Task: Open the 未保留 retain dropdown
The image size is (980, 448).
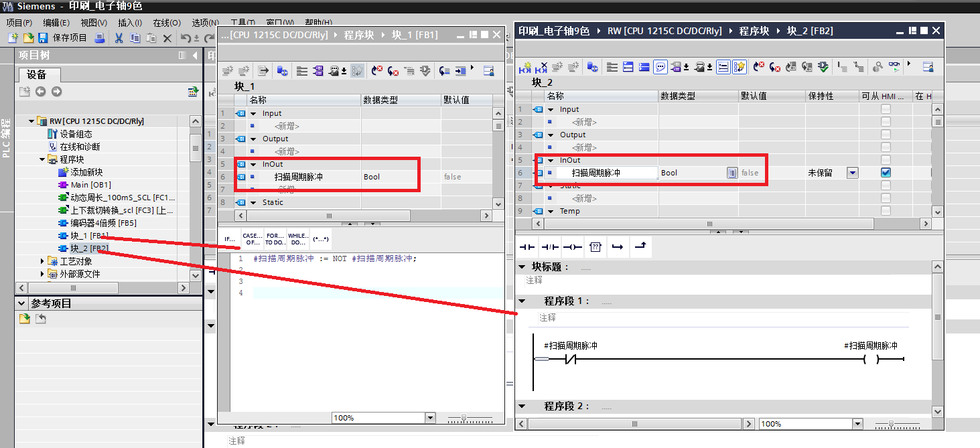Action: click(852, 173)
